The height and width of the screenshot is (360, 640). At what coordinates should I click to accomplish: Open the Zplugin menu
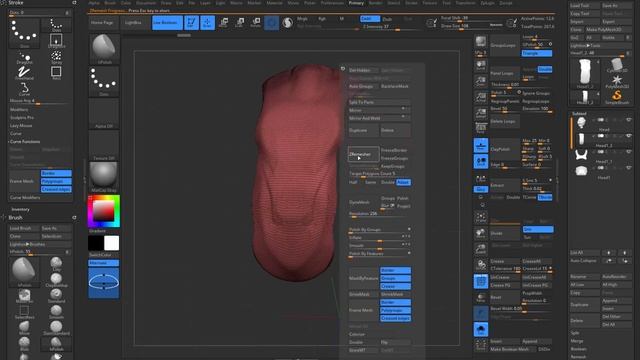pyautogui.click(x=487, y=3)
